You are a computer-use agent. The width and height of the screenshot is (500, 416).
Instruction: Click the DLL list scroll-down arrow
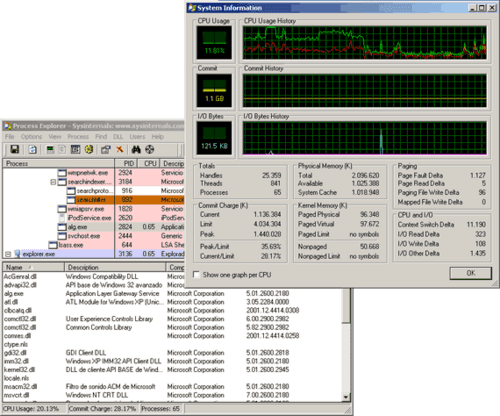[x=346, y=397]
